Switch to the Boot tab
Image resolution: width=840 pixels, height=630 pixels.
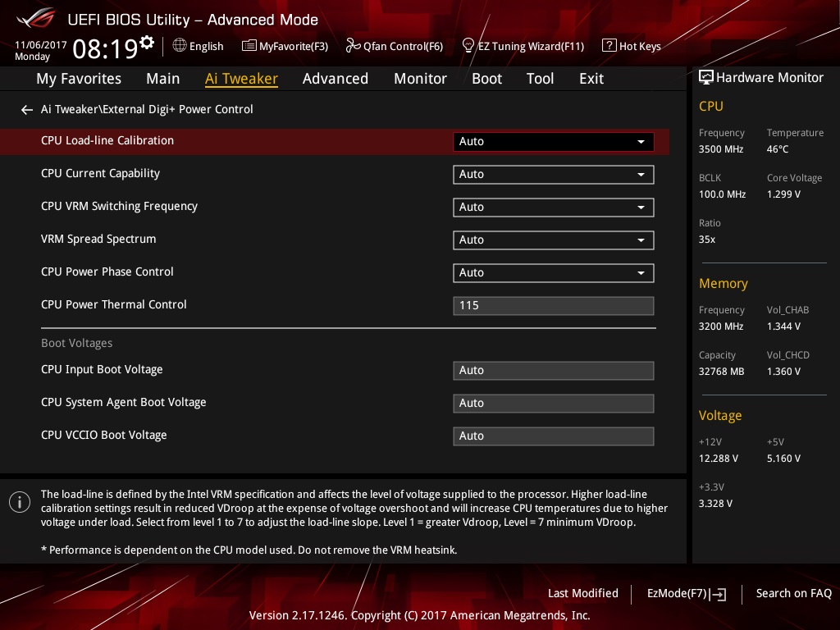click(487, 79)
